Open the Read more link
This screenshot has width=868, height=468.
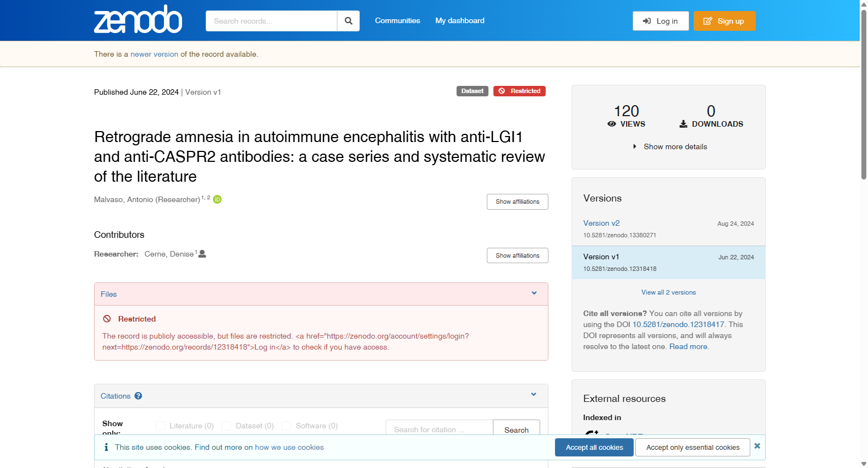pos(688,346)
